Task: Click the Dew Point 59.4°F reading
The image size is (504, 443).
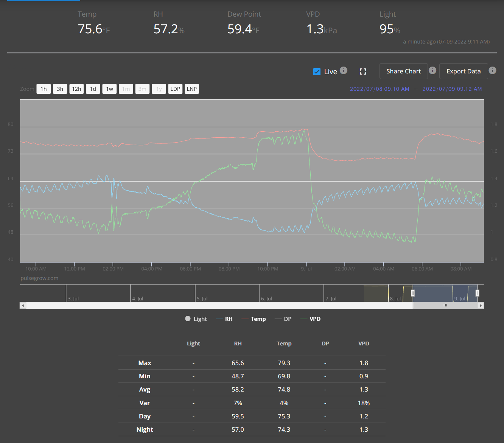Action: coord(243,29)
